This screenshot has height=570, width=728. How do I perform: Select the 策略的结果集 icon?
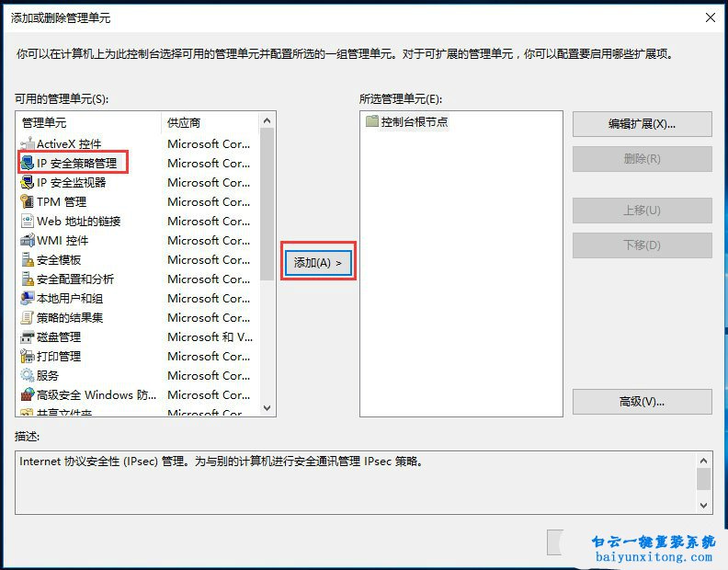coord(28,317)
